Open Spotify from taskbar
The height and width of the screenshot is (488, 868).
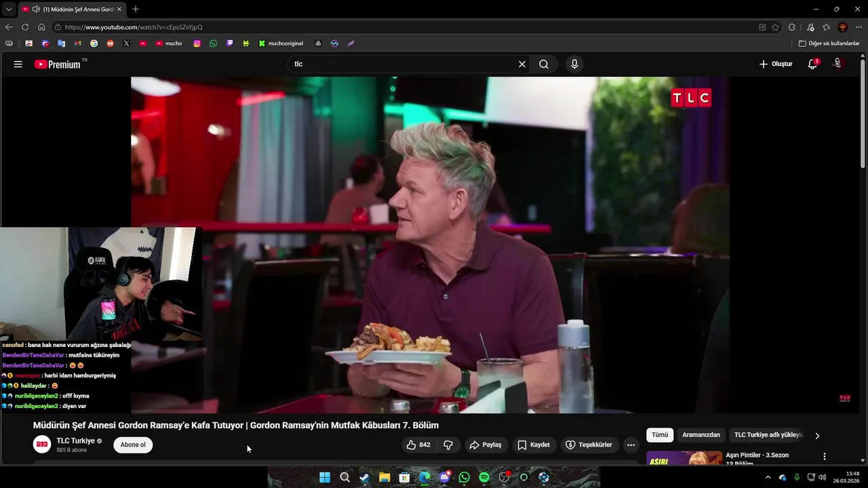484,478
